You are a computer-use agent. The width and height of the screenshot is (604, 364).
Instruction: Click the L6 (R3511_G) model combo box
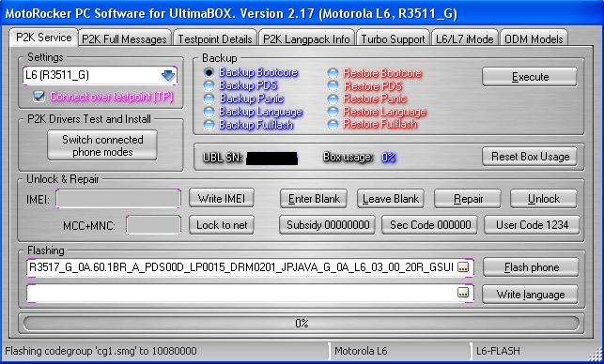pos(100,75)
